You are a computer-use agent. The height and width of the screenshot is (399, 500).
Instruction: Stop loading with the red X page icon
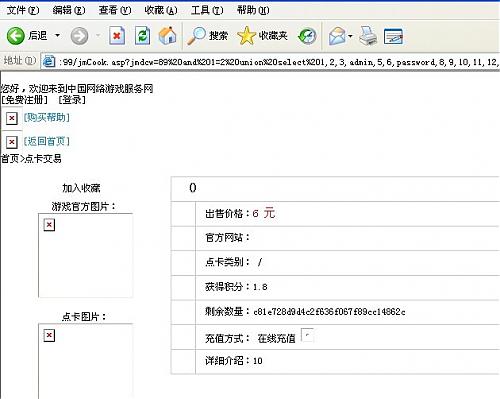117,35
